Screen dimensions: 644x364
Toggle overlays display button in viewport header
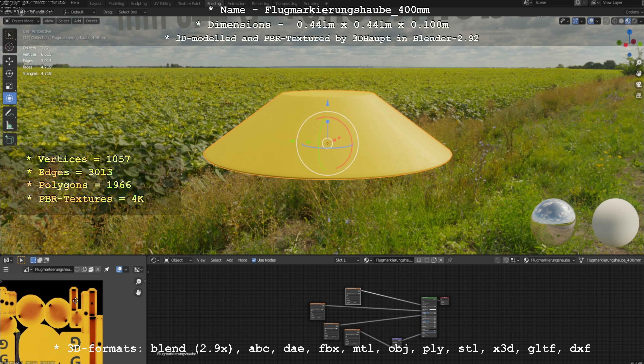(x=591, y=21)
